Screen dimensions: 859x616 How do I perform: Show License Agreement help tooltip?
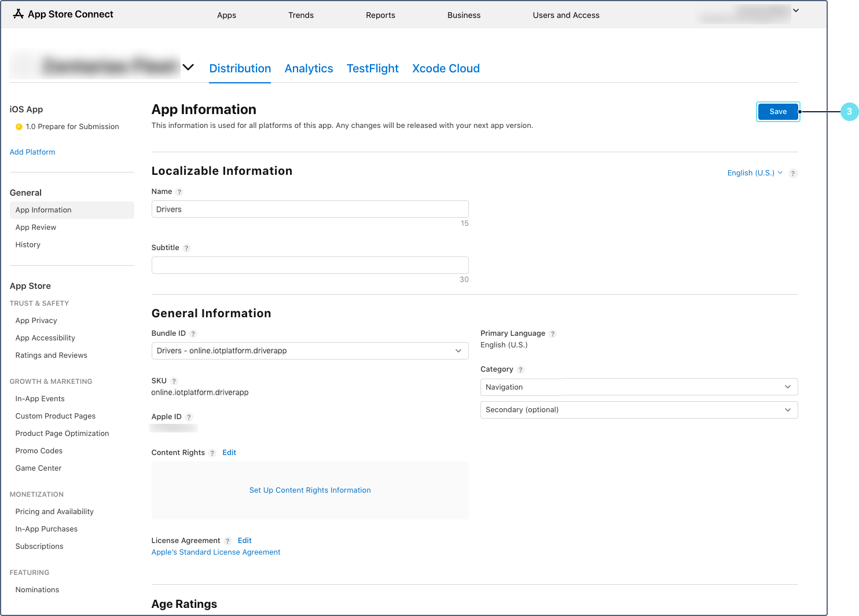[x=227, y=541]
